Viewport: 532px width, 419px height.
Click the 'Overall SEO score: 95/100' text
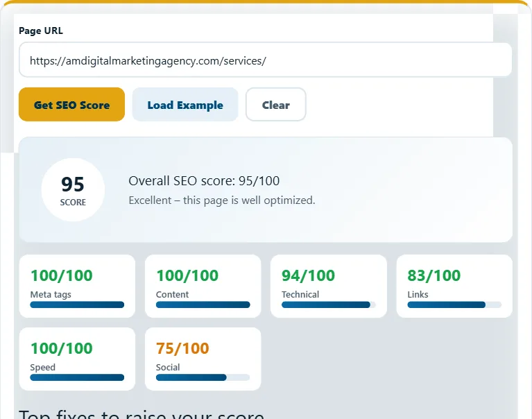click(204, 181)
